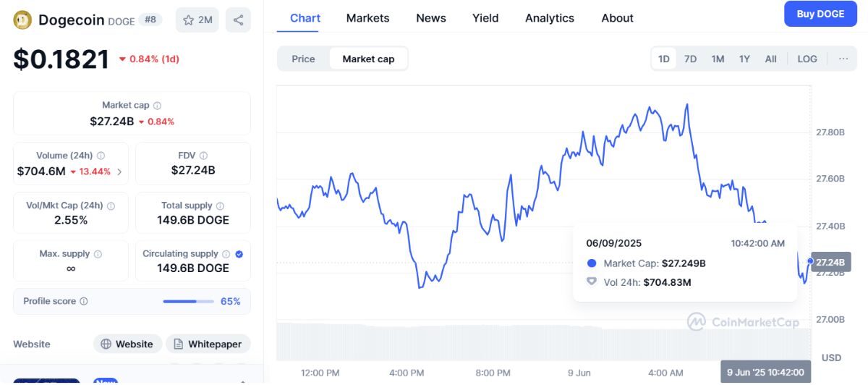The image size is (868, 385).
Task: Click the Buy DOGE button
Action: (x=820, y=14)
